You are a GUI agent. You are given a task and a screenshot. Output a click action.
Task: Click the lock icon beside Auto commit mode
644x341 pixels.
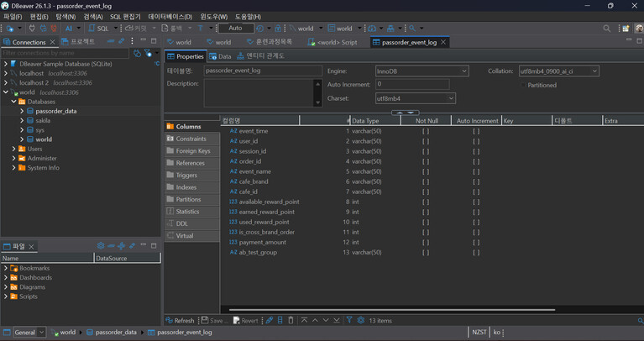278,29
